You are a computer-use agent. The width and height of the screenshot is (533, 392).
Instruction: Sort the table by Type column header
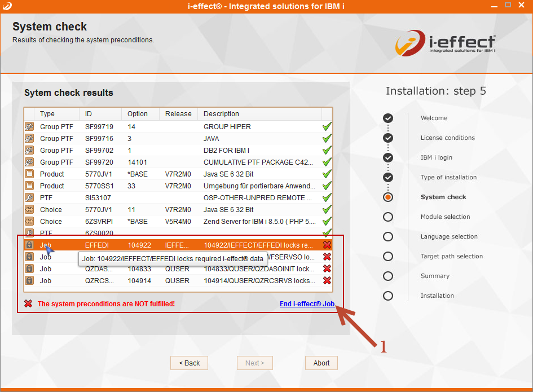pos(47,114)
